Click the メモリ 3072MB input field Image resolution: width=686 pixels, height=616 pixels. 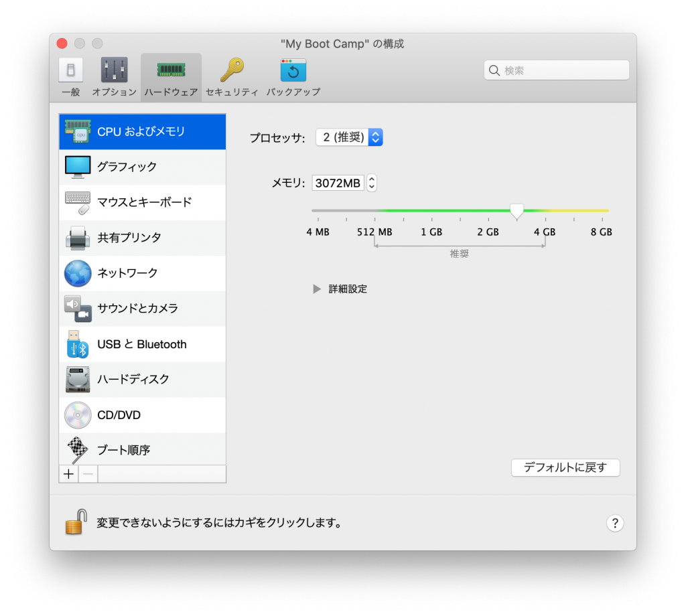point(338,183)
